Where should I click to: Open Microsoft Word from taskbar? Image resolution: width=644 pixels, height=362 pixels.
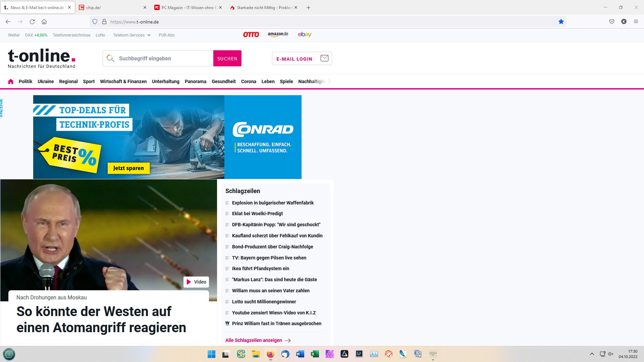click(300, 354)
